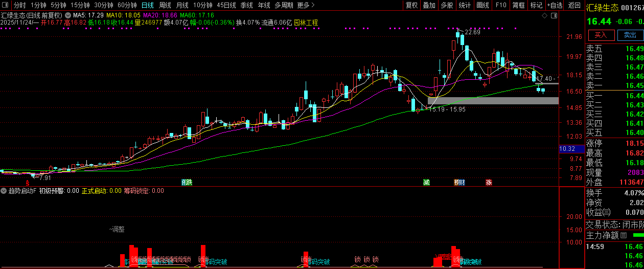
Task: Click the 交易状态 status row
Action: click(614, 225)
